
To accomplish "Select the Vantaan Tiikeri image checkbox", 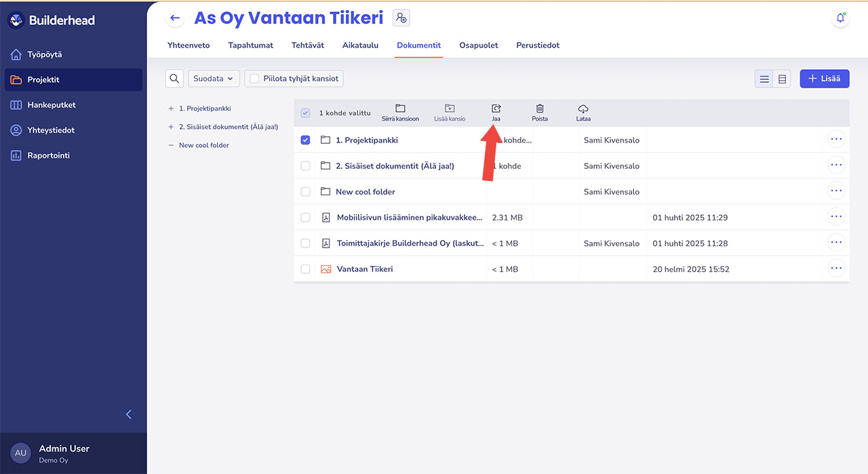I will point(305,269).
